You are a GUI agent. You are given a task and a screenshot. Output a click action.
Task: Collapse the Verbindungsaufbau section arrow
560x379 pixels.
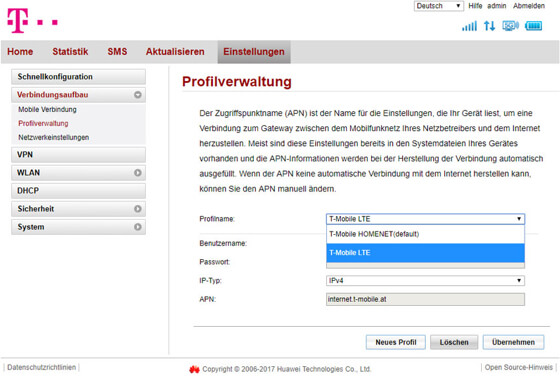point(138,95)
